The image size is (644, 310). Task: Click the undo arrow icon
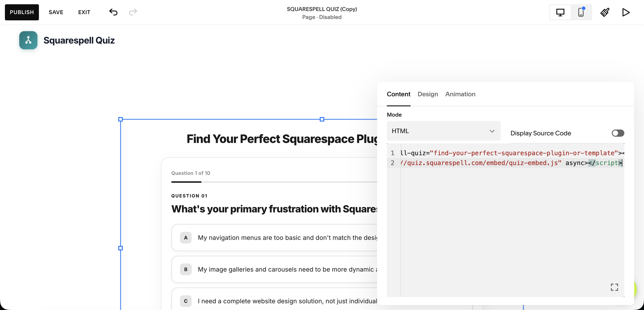click(113, 12)
